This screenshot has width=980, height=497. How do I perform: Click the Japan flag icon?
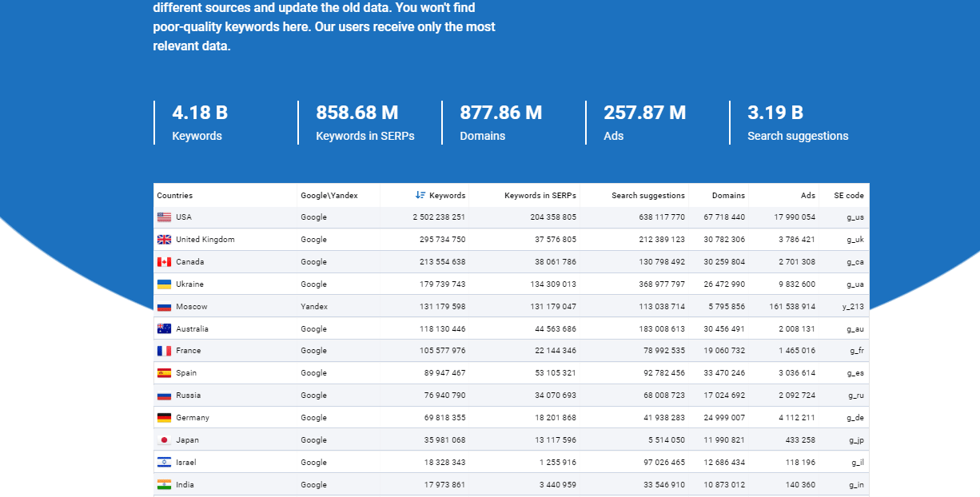[164, 440]
